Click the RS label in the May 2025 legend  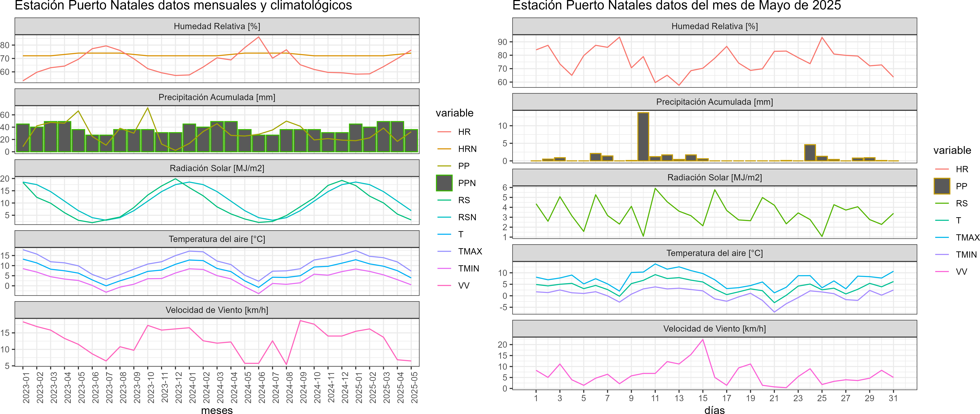pos(961,203)
